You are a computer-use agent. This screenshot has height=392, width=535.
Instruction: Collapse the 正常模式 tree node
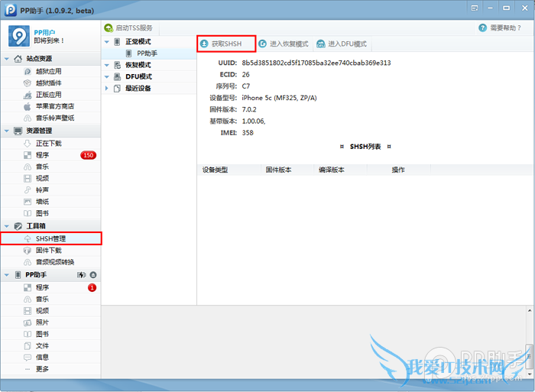click(107, 42)
